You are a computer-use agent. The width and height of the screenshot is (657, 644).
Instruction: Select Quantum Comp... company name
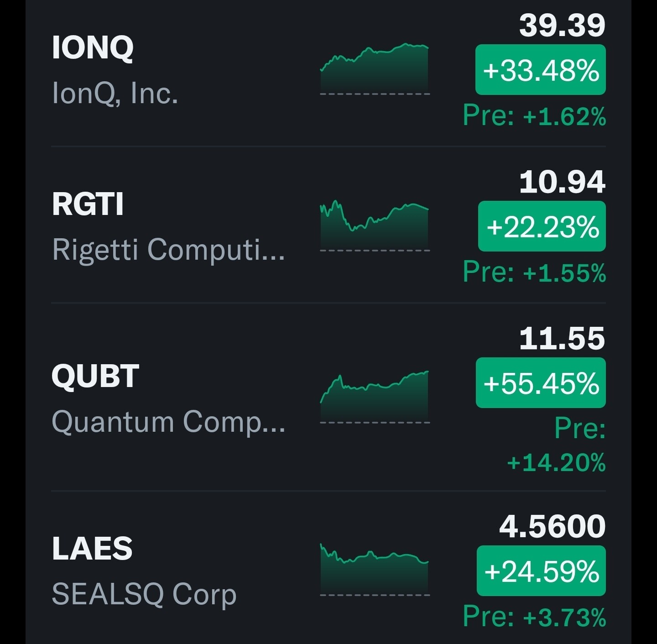(168, 422)
